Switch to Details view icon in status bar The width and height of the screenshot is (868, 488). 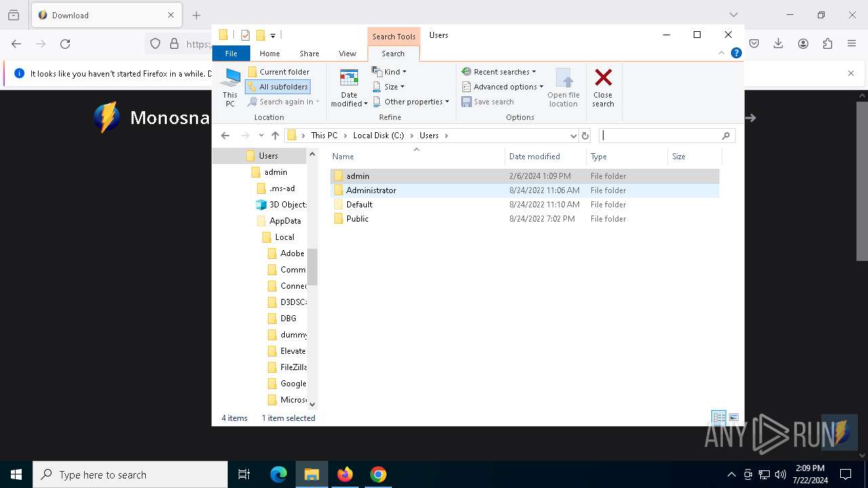(719, 418)
